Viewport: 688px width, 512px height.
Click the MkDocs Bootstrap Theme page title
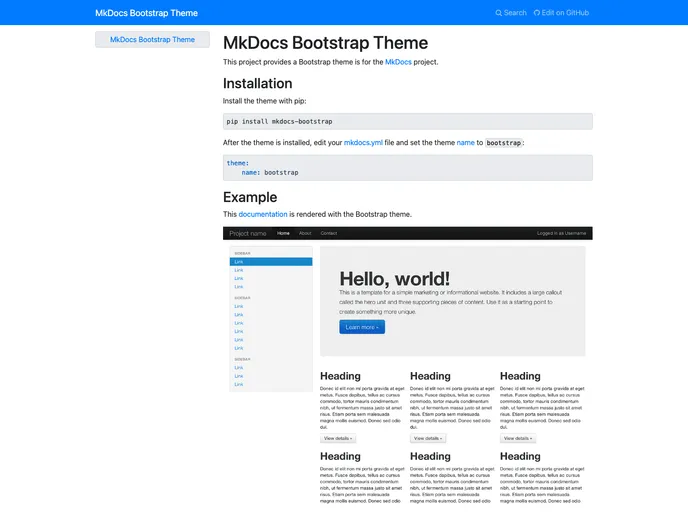(325, 43)
